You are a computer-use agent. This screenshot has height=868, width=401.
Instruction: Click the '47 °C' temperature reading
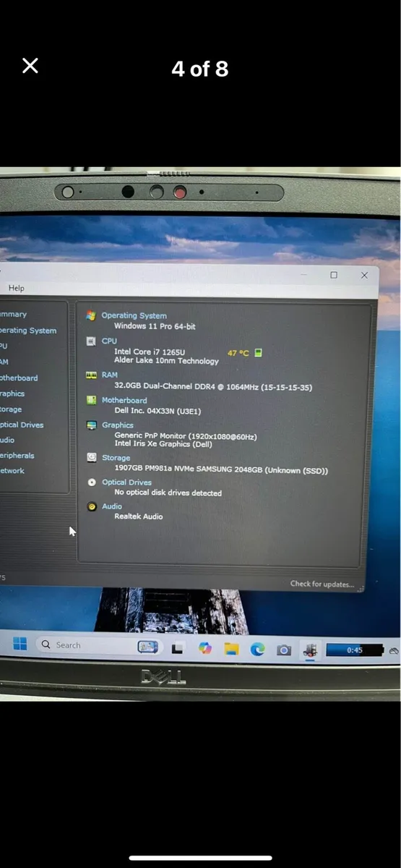[x=238, y=353]
